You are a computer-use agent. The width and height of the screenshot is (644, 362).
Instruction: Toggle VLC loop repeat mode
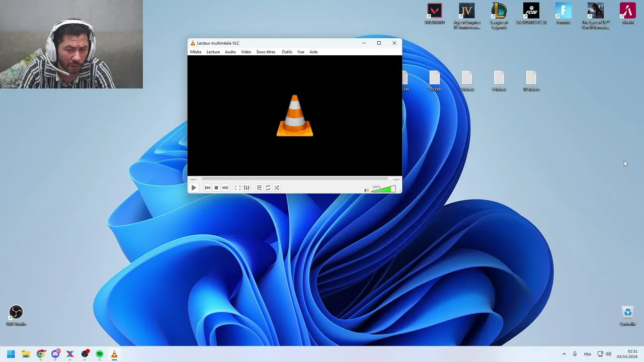pos(268,188)
